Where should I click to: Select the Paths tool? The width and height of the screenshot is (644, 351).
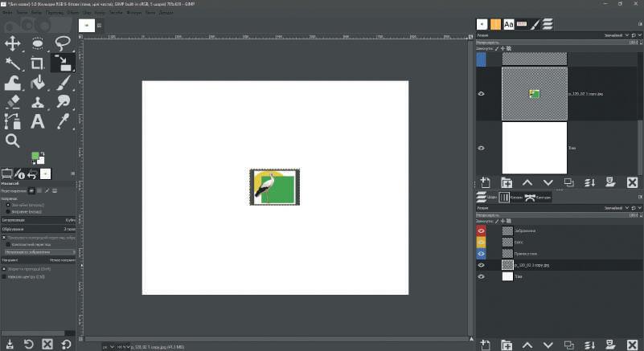pyautogui.click(x=12, y=121)
